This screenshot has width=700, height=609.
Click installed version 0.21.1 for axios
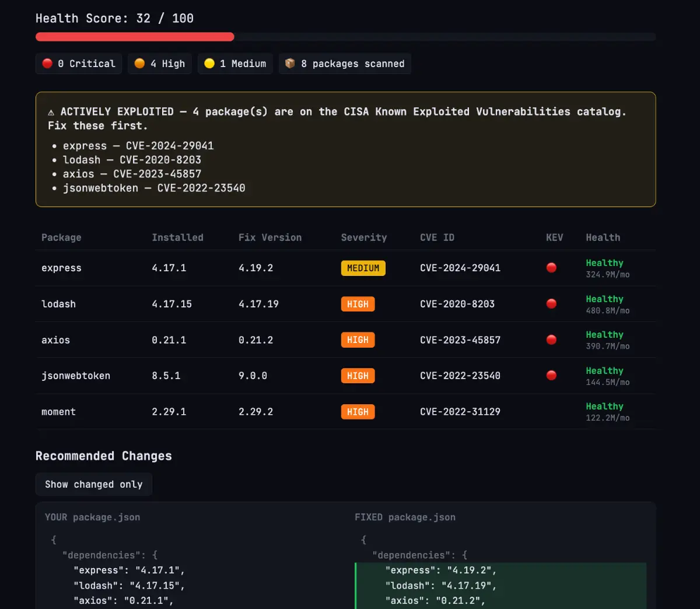(169, 340)
